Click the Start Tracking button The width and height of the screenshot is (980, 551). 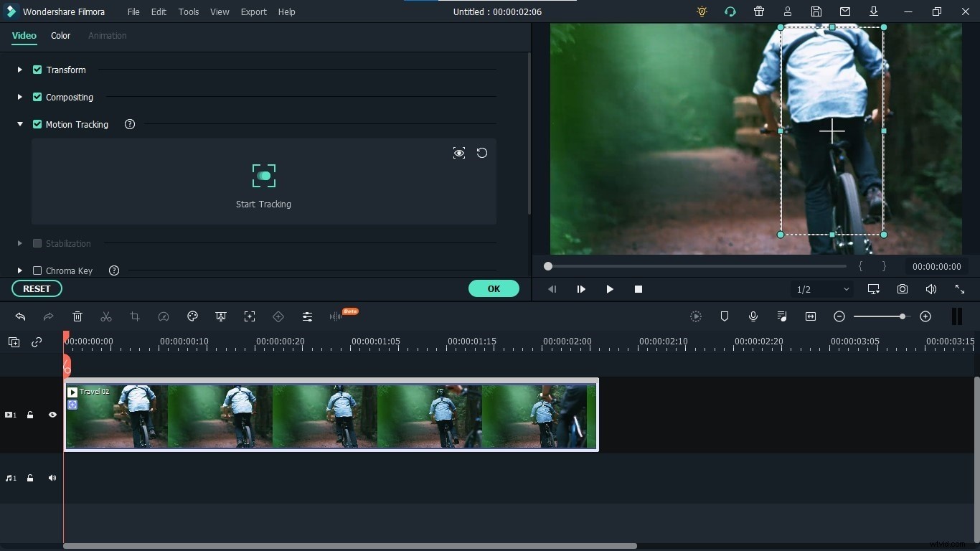[263, 185]
